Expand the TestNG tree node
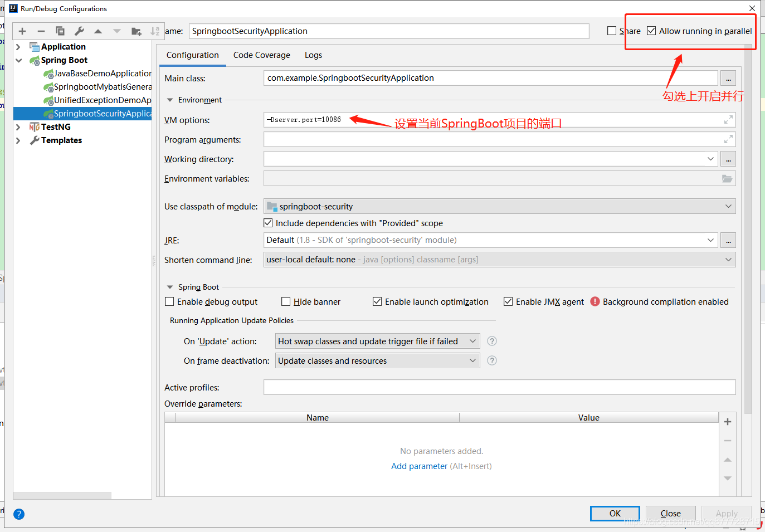This screenshot has height=532, width=765. [18, 127]
